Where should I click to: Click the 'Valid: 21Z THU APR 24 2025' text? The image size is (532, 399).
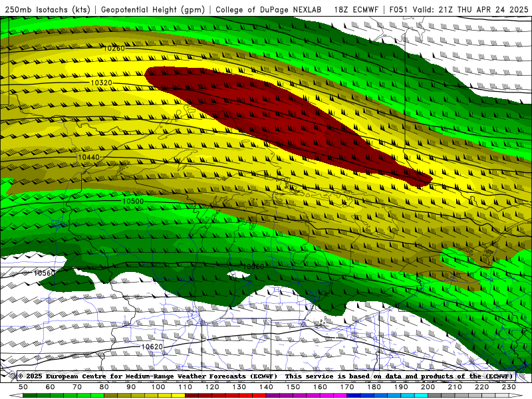[471, 10]
